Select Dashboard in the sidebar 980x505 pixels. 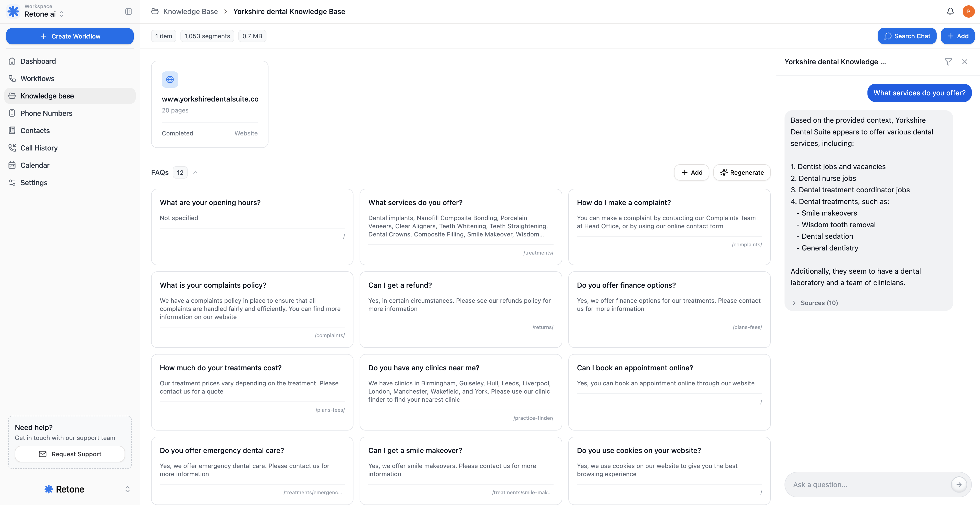click(x=38, y=61)
